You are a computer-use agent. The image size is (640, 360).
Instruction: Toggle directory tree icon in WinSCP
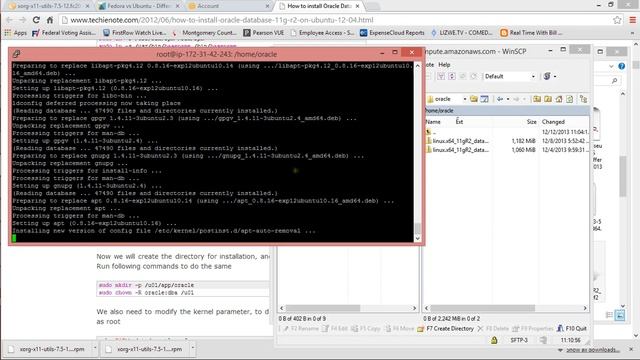[x=583, y=99]
